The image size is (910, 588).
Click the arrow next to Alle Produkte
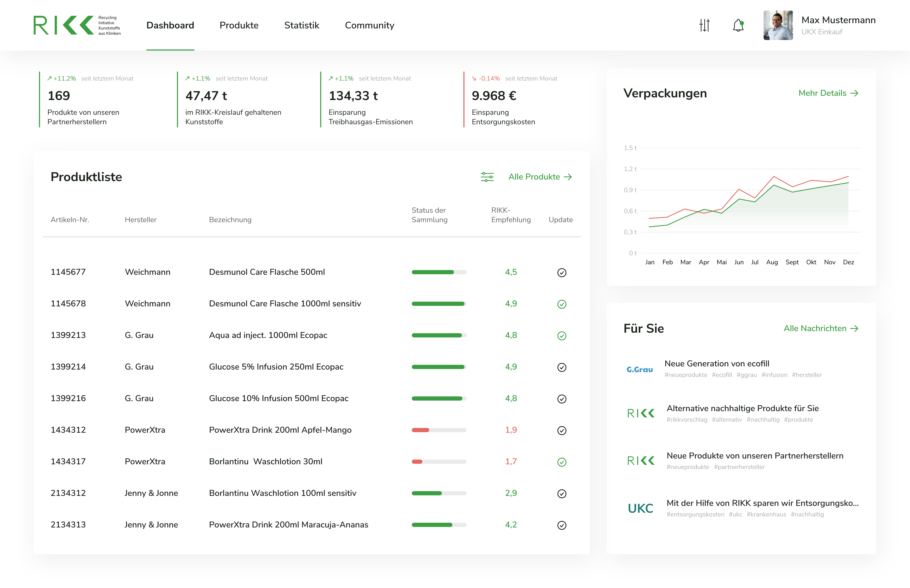[568, 177]
